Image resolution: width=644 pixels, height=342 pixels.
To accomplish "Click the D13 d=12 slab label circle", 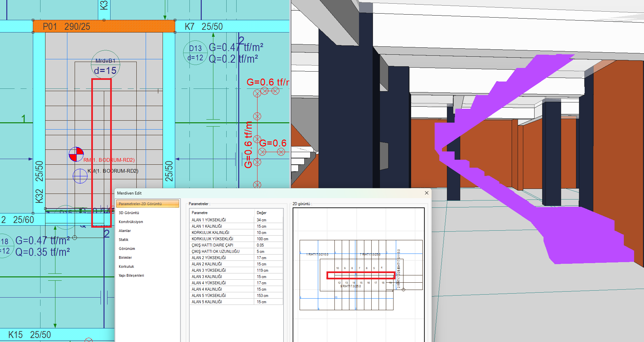I will pyautogui.click(x=195, y=53).
